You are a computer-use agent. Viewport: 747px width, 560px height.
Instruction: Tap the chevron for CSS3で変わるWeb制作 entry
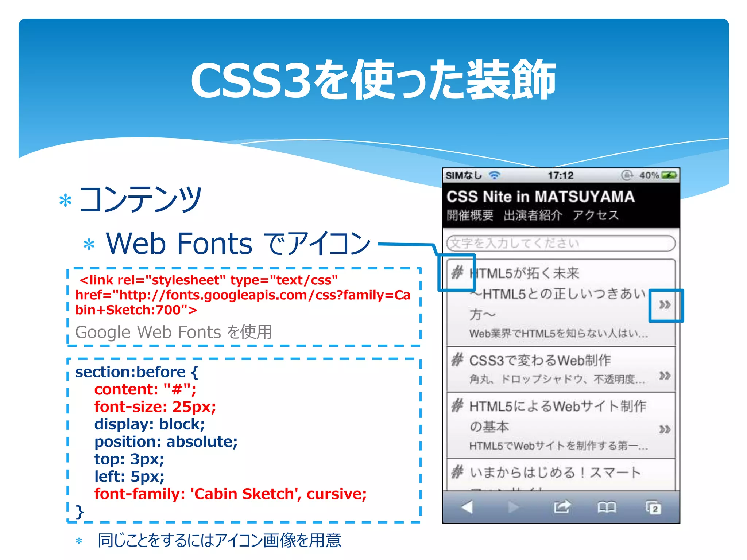(x=665, y=376)
